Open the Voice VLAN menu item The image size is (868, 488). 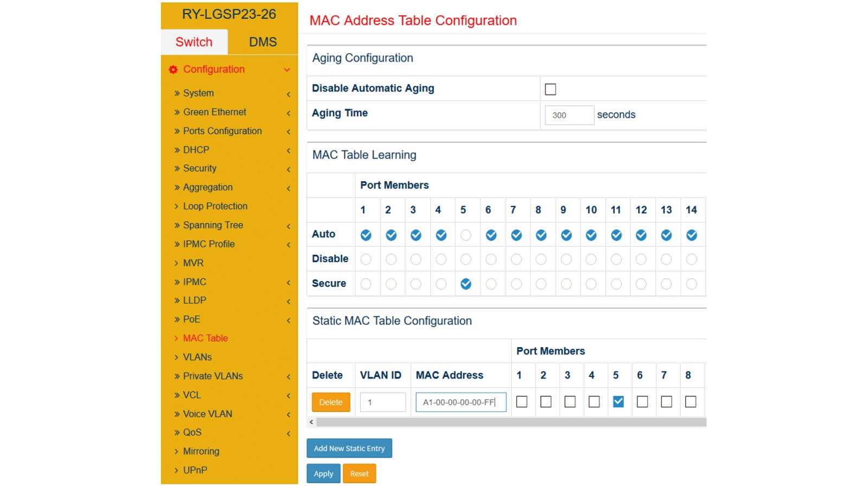coord(207,414)
